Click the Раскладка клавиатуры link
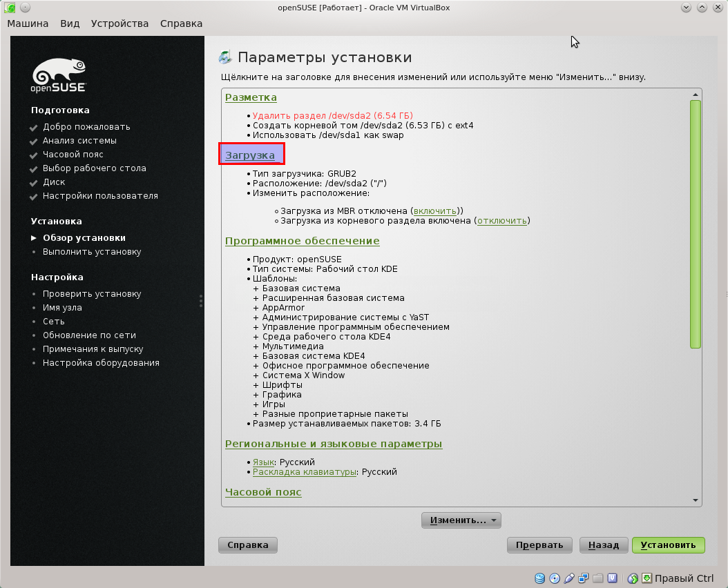The width and height of the screenshot is (728, 588). pos(304,472)
